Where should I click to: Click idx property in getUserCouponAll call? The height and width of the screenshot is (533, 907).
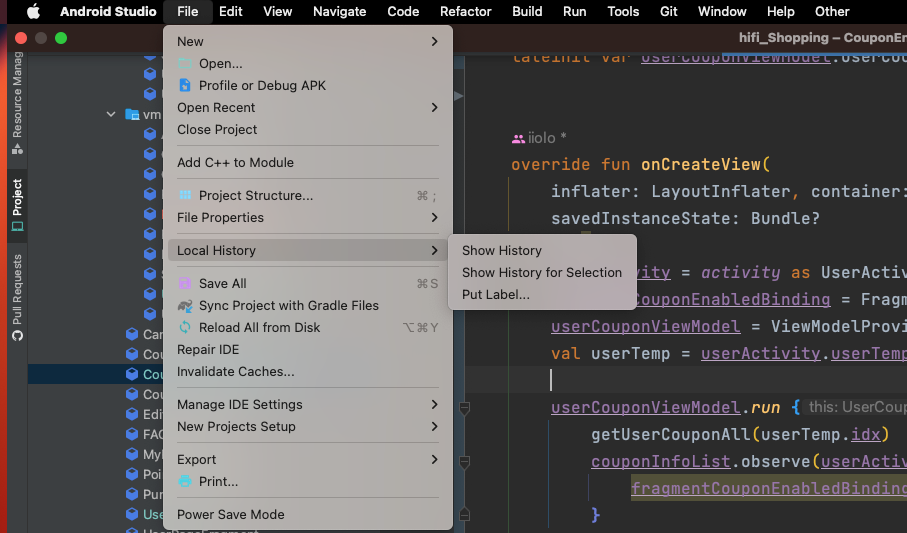pos(865,435)
